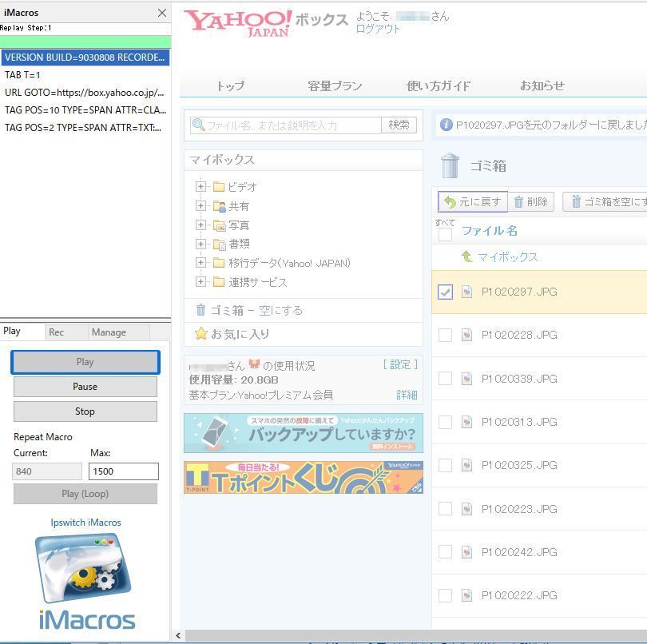Click the trash icon in ゴミ箱 - 空にする row
Image resolution: width=647 pixels, height=644 pixels.
200,310
